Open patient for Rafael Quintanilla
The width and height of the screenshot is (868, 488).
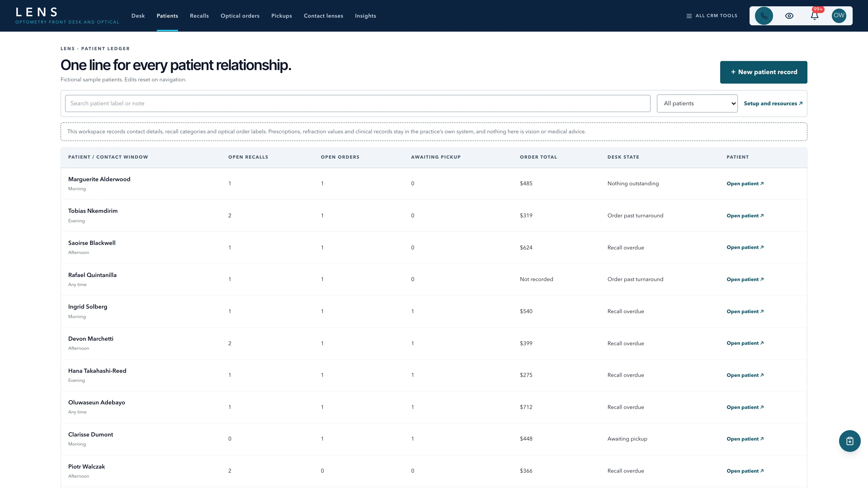(x=745, y=279)
